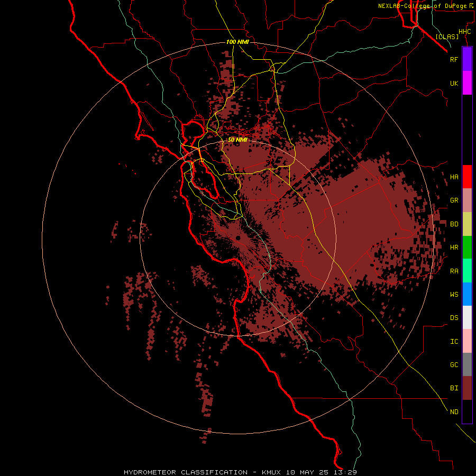Click the UK legend label
The image size is (476, 476).
pyautogui.click(x=454, y=83)
